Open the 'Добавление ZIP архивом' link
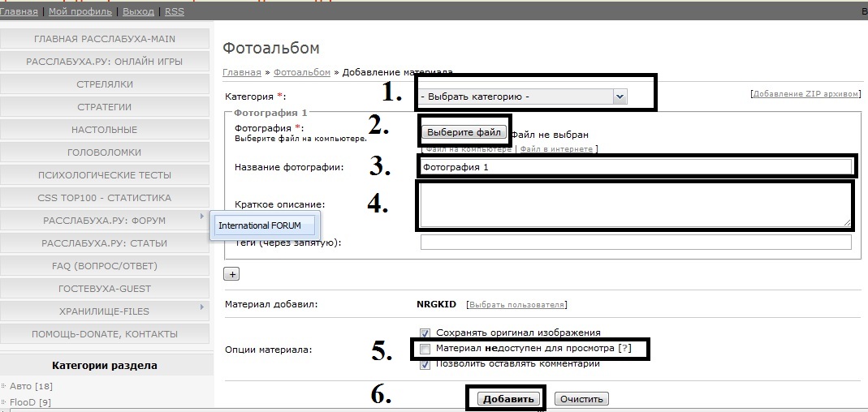This screenshot has width=868, height=412. pos(805,94)
